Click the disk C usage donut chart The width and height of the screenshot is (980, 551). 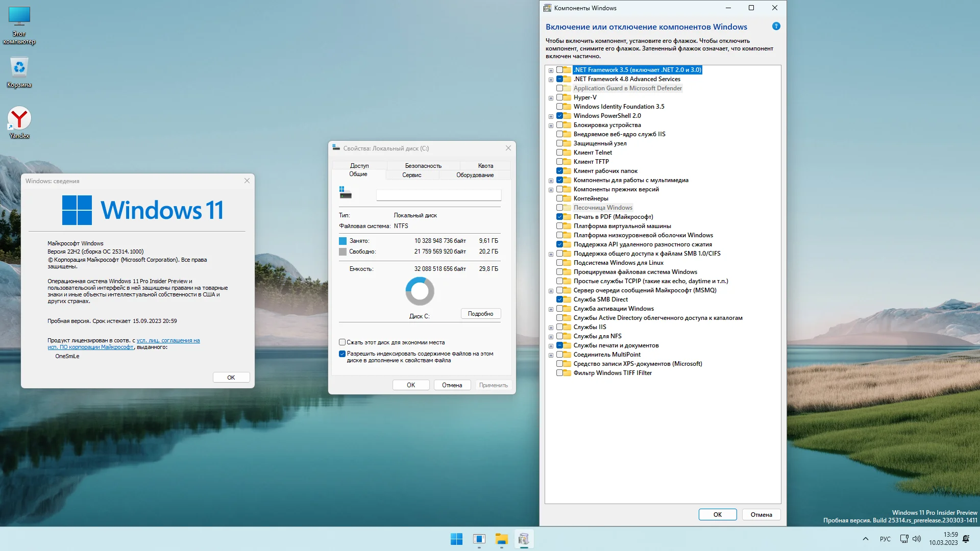[x=420, y=291]
